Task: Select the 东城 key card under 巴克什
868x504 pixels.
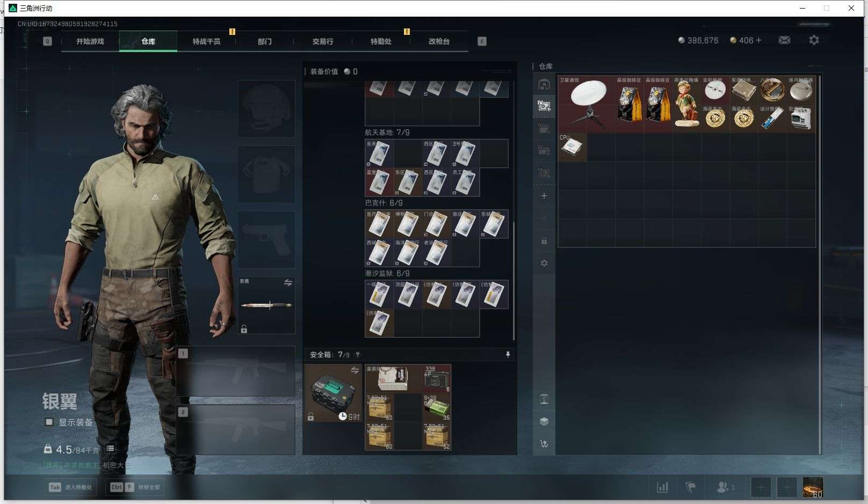Action: (x=494, y=224)
